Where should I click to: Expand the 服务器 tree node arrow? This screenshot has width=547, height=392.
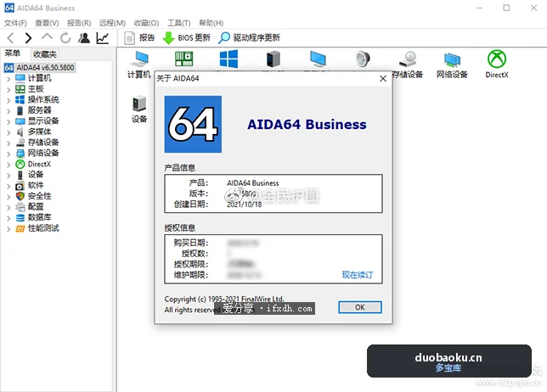tap(8, 111)
